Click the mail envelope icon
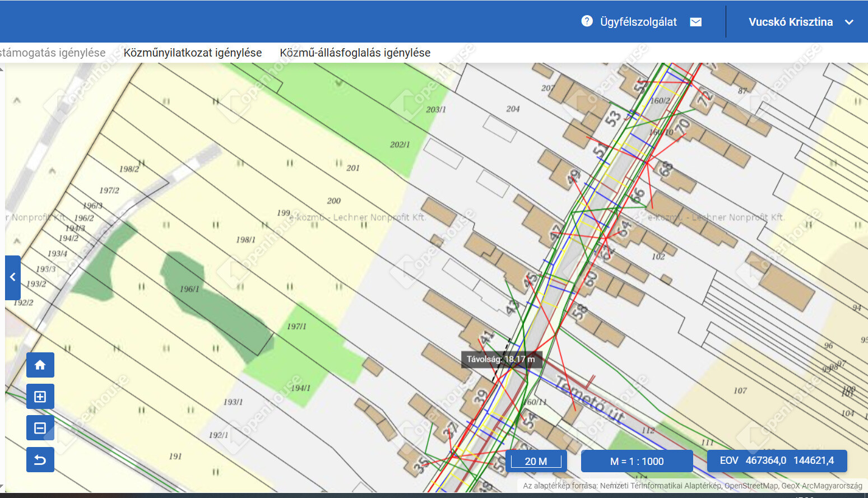 [x=695, y=22]
